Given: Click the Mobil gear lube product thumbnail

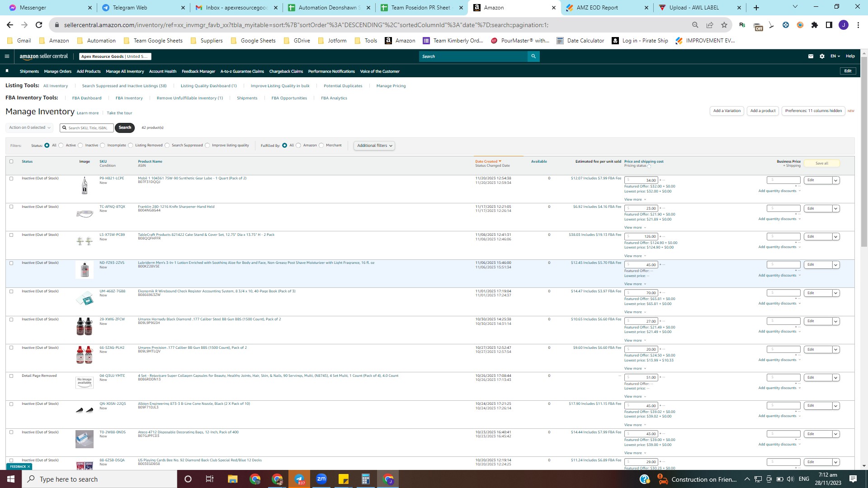Looking at the screenshot, I should click(85, 186).
